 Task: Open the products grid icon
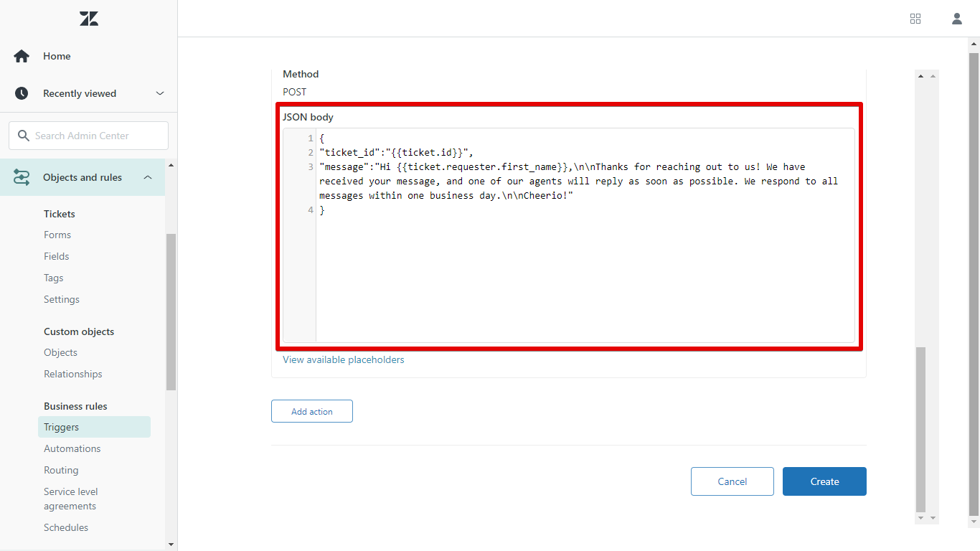point(915,19)
